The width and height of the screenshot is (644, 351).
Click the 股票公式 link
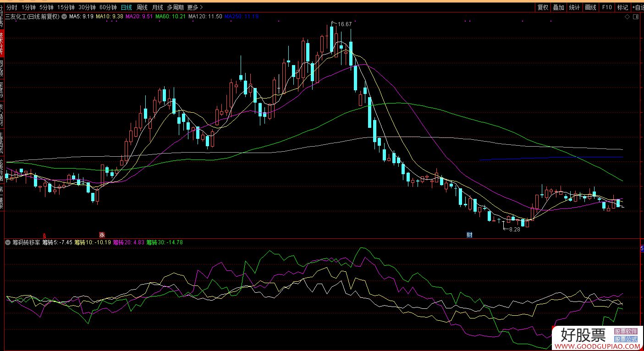(x=626, y=339)
